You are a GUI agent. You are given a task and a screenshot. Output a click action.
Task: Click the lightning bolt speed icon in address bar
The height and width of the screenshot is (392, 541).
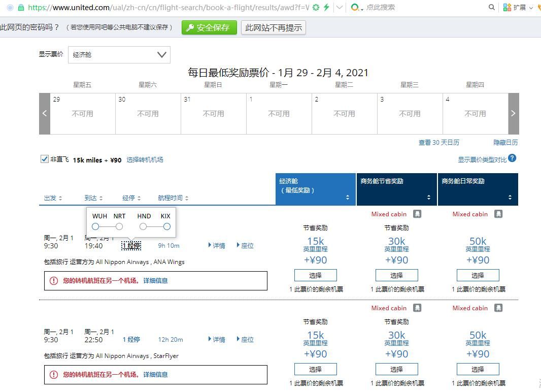coord(326,7)
